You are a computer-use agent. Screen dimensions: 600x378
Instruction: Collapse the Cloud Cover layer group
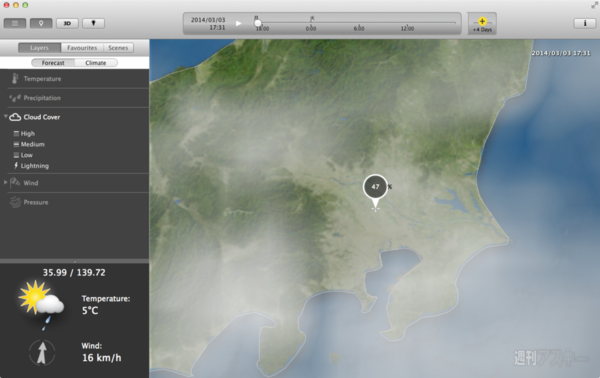6,116
